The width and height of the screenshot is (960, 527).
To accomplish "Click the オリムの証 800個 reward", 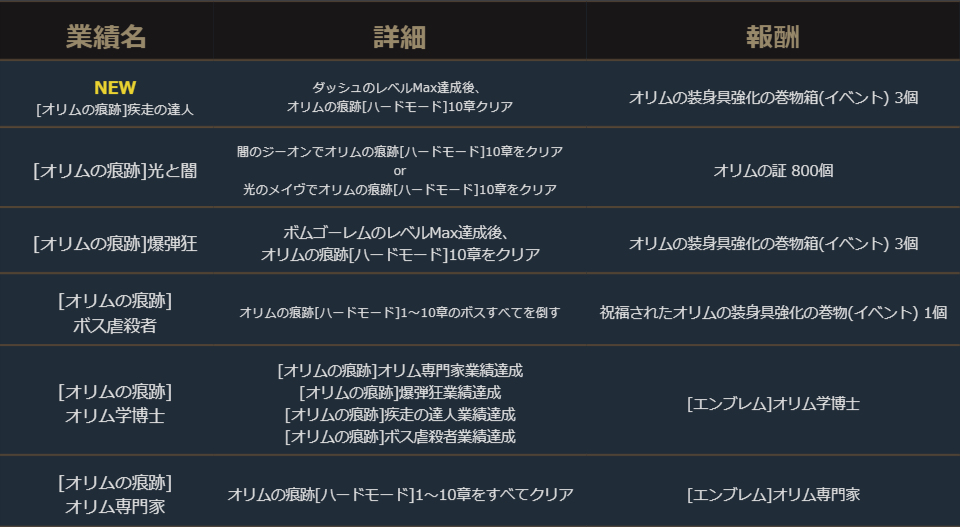I will pos(773,170).
